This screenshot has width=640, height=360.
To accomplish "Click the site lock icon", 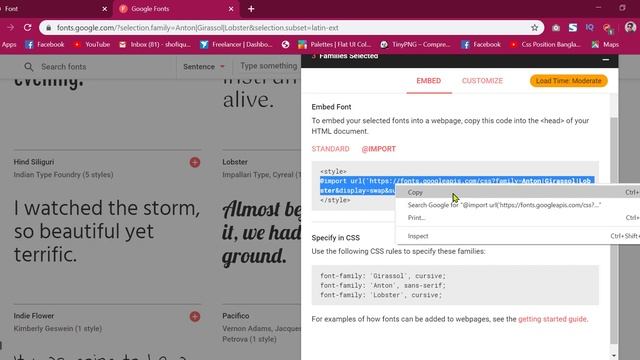I will click(x=49, y=28).
